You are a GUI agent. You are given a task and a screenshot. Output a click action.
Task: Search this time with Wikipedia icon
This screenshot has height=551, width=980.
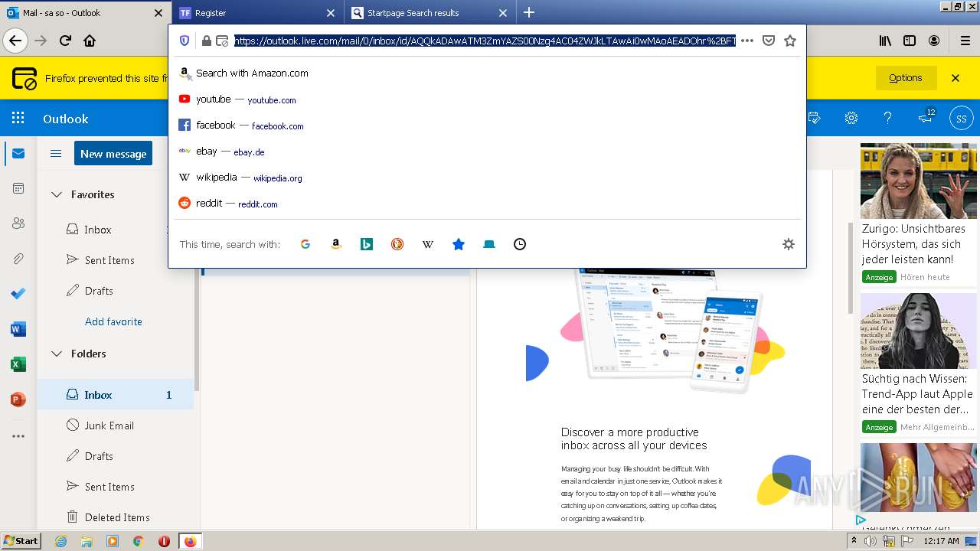point(428,244)
